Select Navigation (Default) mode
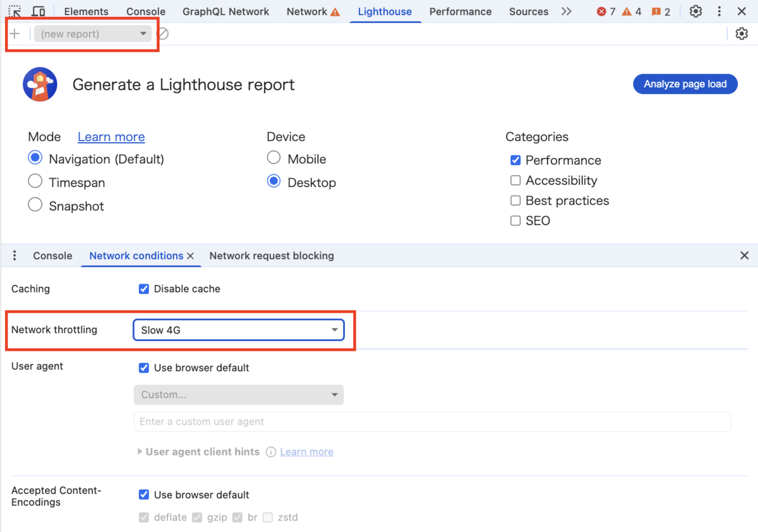This screenshot has width=758, height=532. point(35,159)
